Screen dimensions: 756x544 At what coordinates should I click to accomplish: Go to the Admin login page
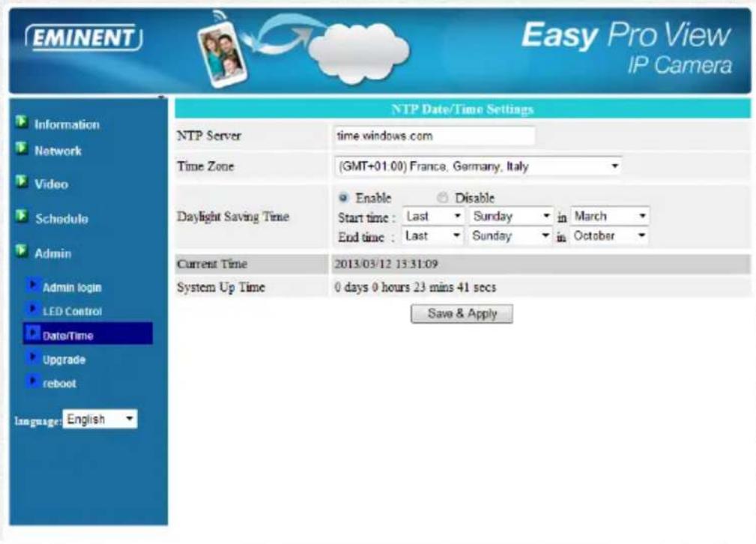pyautogui.click(x=72, y=288)
